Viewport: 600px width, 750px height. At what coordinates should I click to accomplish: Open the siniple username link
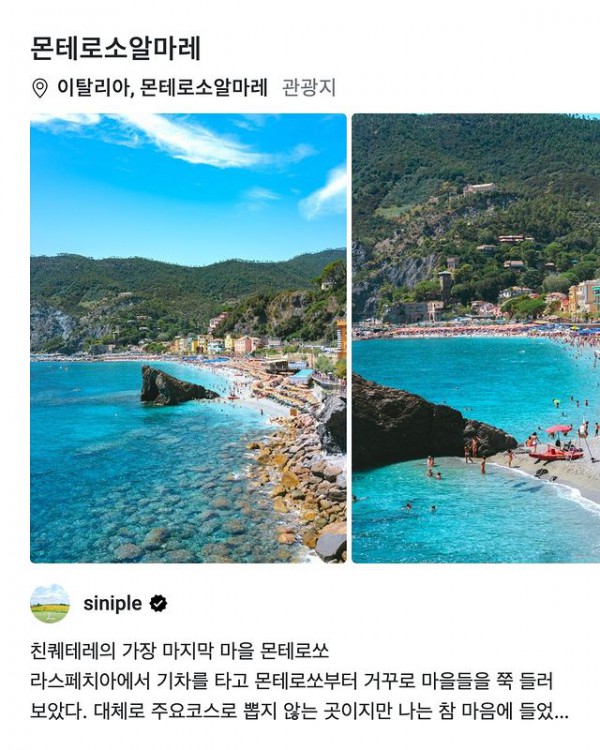pos(112,604)
